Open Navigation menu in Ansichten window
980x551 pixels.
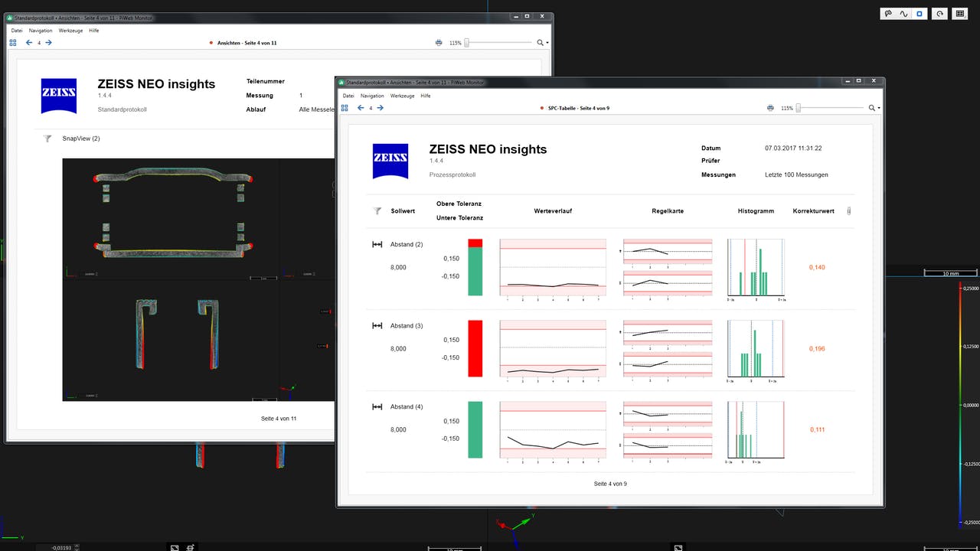pyautogui.click(x=41, y=31)
